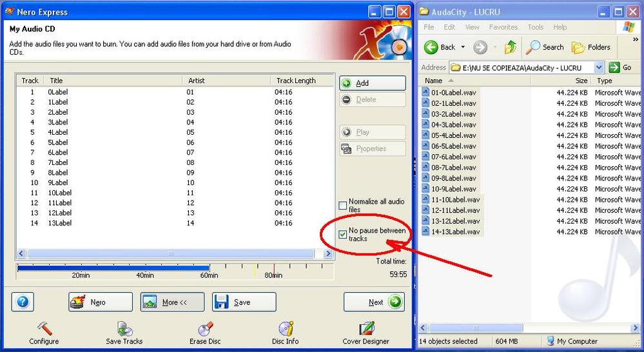Click the Explorer file list horizontal scrollbar
The image size is (644, 352).
click(475, 328)
